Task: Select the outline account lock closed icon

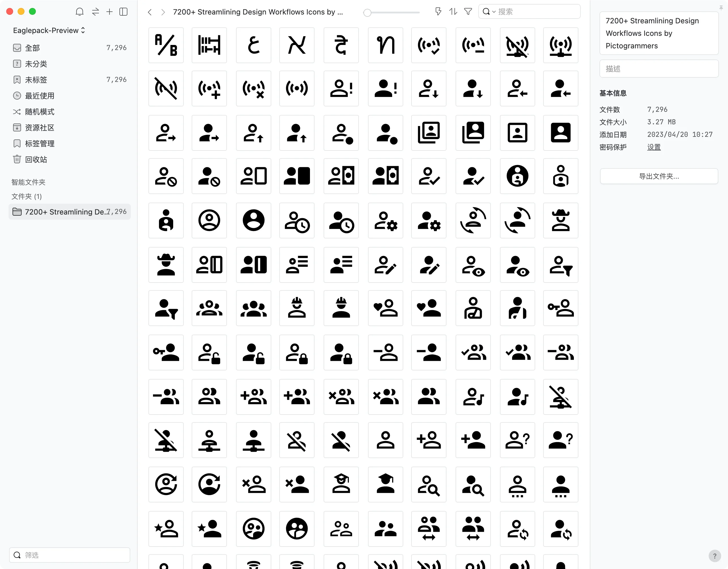Action: [297, 352]
